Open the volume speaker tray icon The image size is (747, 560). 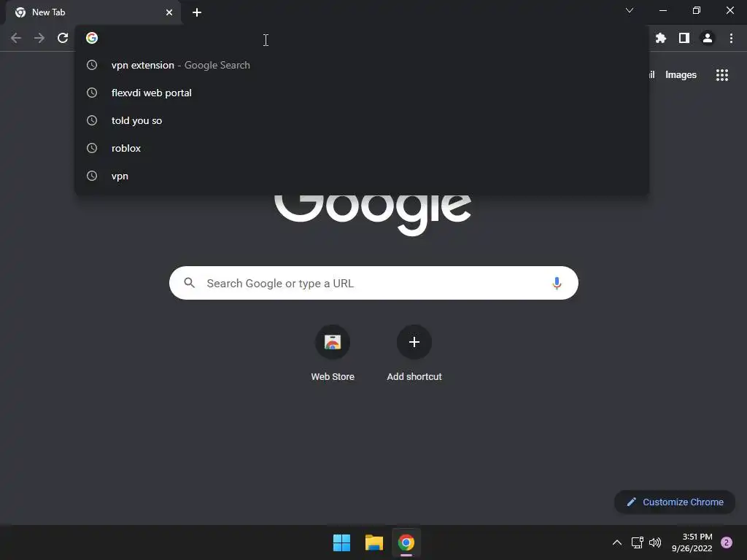tap(656, 542)
